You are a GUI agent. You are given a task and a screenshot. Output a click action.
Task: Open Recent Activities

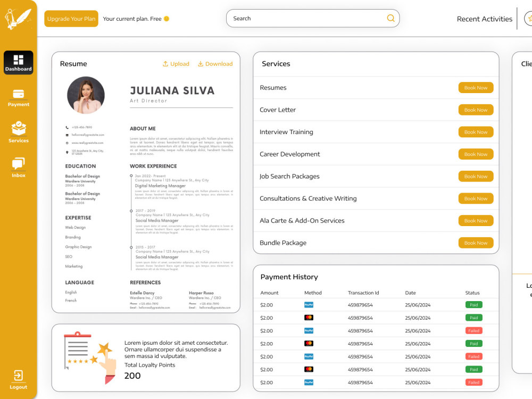click(485, 19)
